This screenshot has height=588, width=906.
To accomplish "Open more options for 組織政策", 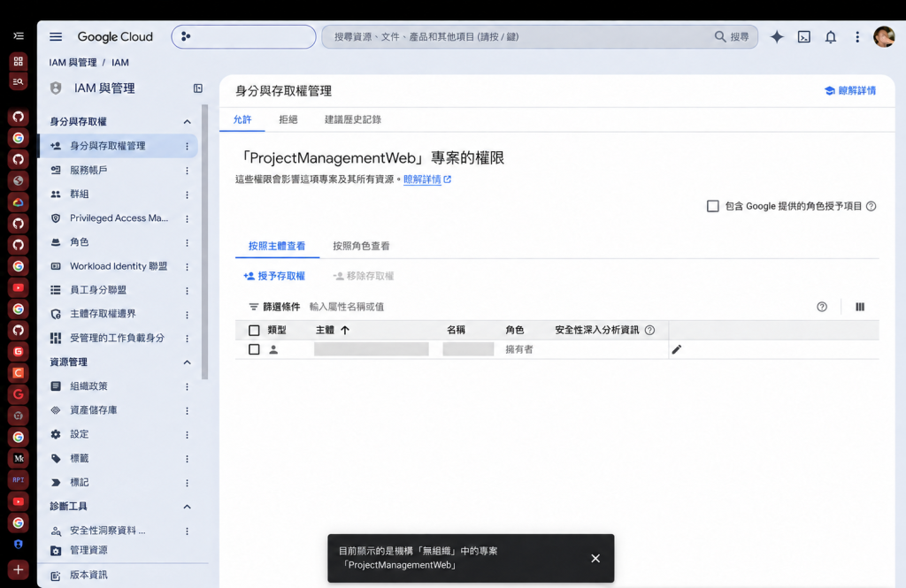I will (x=187, y=386).
